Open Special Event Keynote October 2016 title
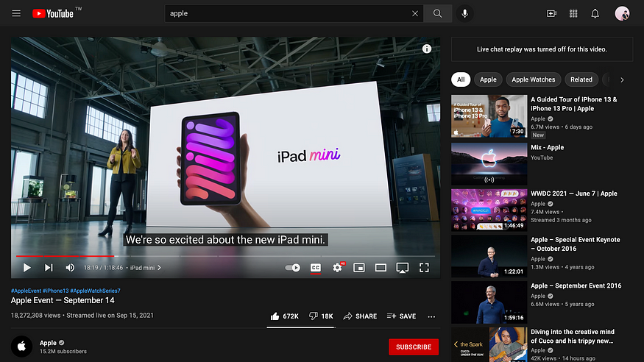The width and height of the screenshot is (644, 362). [575, 244]
